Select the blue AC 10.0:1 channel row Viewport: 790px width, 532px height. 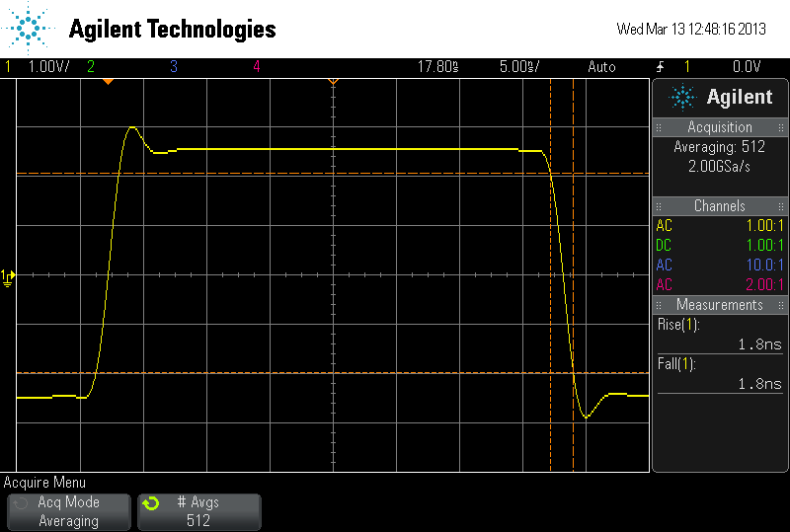click(x=720, y=265)
